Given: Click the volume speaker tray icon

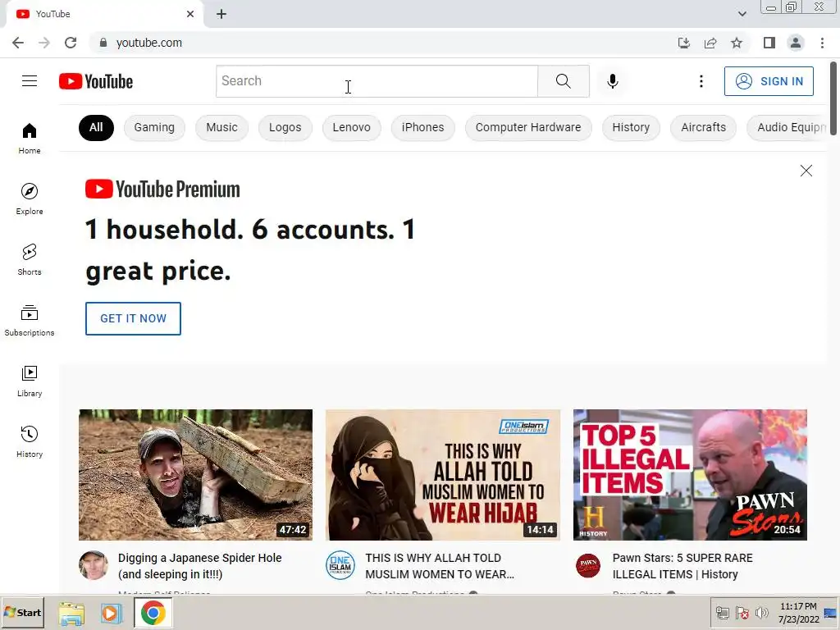Looking at the screenshot, I should pyautogui.click(x=761, y=613).
